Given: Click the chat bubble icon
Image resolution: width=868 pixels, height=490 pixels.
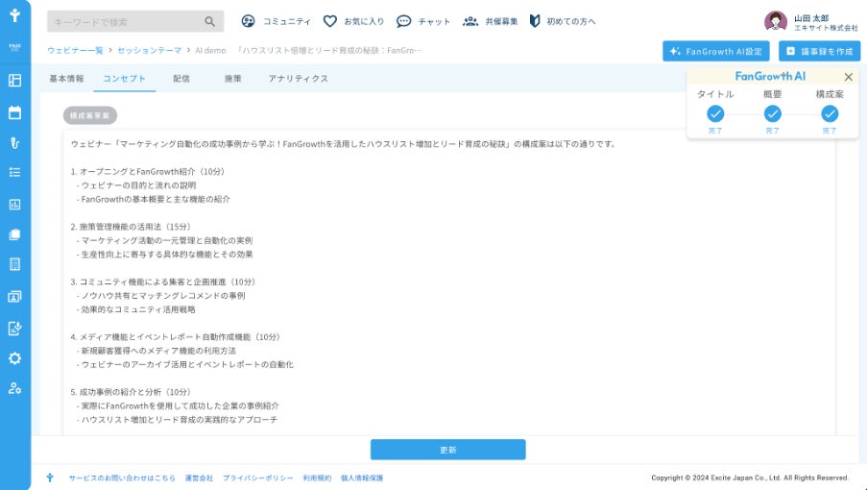Looking at the screenshot, I should [403, 21].
